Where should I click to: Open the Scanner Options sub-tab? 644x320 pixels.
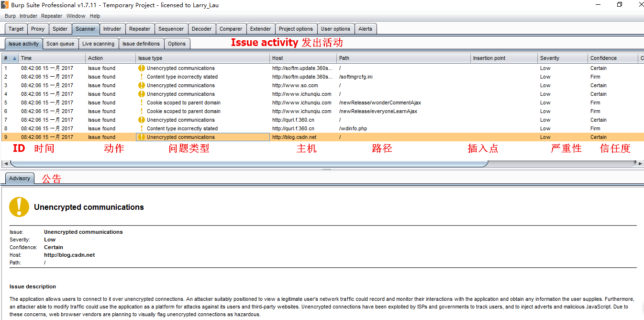[177, 44]
